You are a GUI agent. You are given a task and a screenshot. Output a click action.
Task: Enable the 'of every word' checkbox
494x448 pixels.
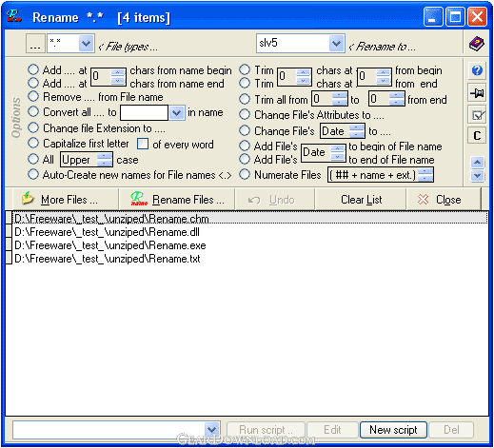[143, 144]
